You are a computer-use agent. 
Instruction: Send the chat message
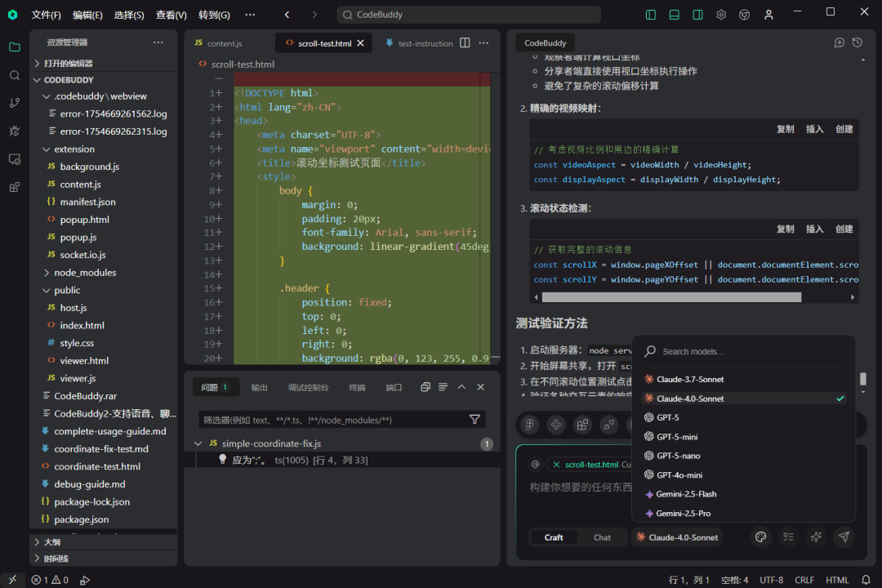click(844, 537)
